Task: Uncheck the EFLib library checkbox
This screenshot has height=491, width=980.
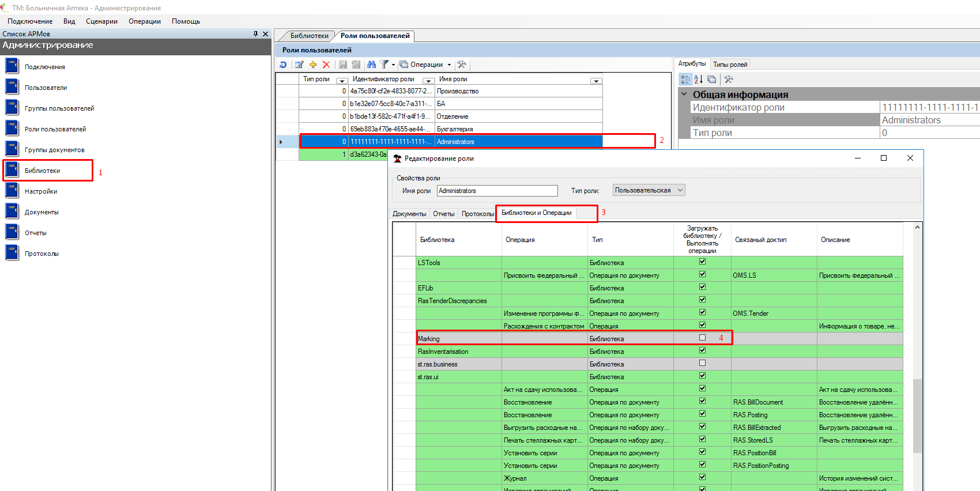Action: tap(702, 287)
